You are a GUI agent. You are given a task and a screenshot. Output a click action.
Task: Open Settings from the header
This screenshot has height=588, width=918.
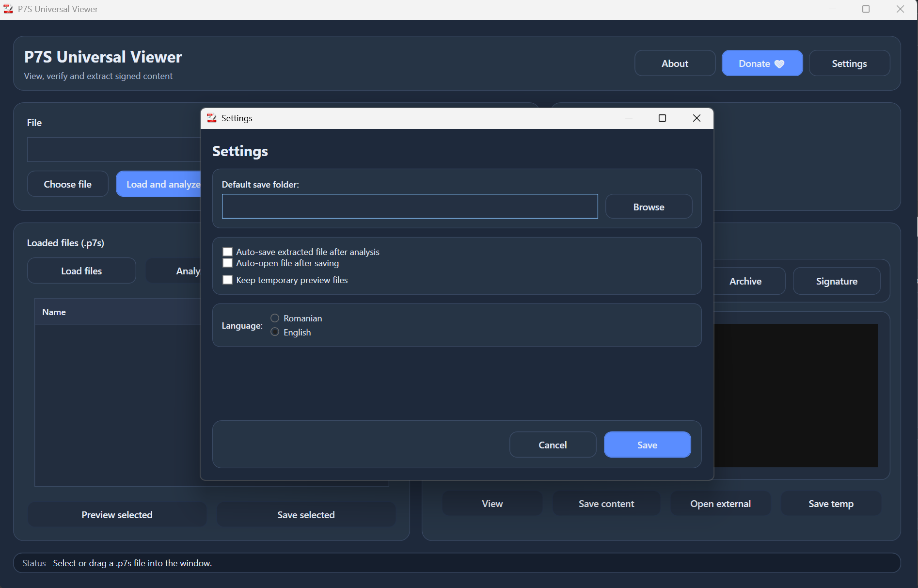click(x=849, y=64)
